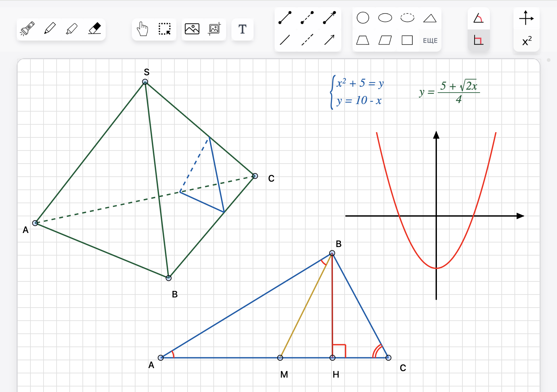Select the hand pan tool
This screenshot has height=392, width=557.
pos(143,29)
